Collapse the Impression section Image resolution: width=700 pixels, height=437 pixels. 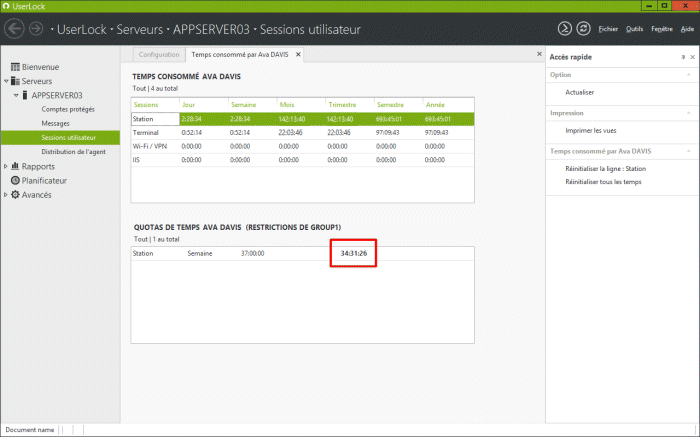pos(689,113)
